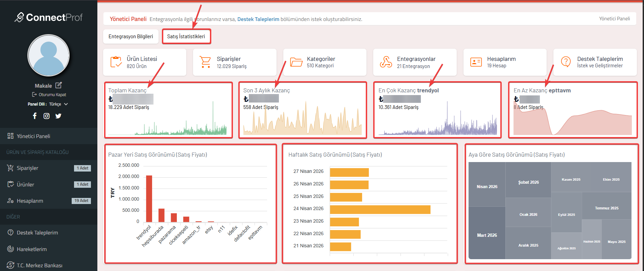Select the Mart 2026 treemap tile
The image size is (644, 271).
(x=487, y=235)
